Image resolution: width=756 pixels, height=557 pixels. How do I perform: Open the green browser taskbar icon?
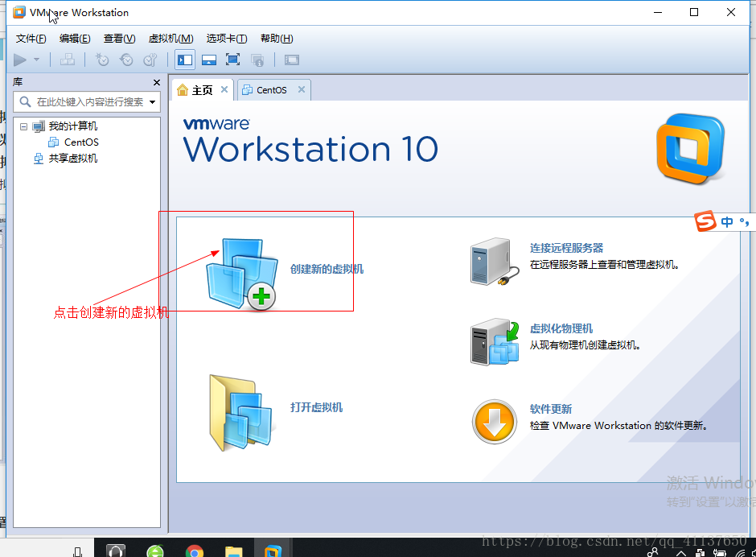155,551
